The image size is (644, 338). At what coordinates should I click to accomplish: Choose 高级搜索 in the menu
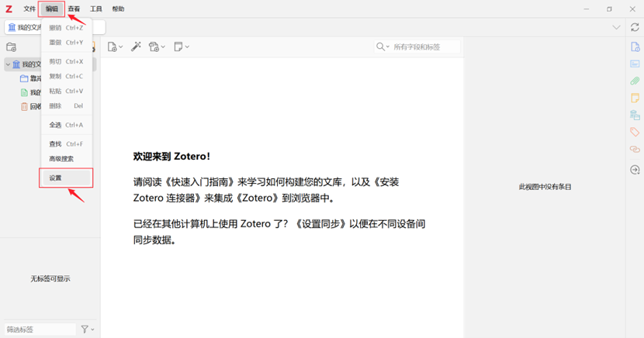click(66, 159)
